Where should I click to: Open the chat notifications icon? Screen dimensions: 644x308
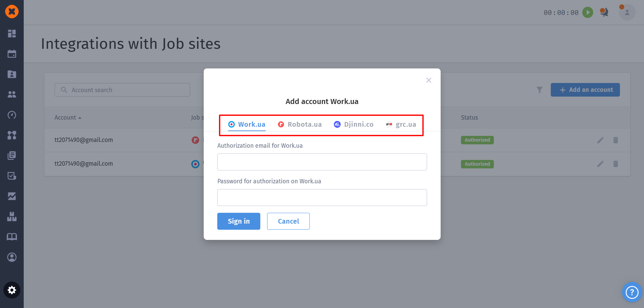(604, 13)
